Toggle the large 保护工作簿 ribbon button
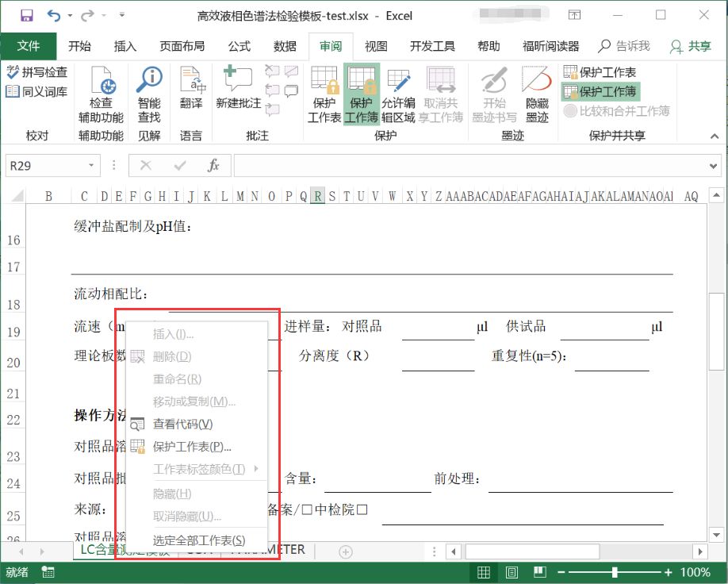The image size is (728, 584). point(361,94)
